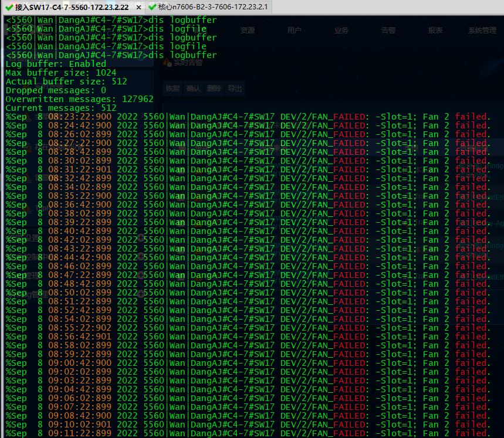
Task: Click the green connected checkmark on the SW17 tab
Action: pyautogui.click(x=9, y=7)
